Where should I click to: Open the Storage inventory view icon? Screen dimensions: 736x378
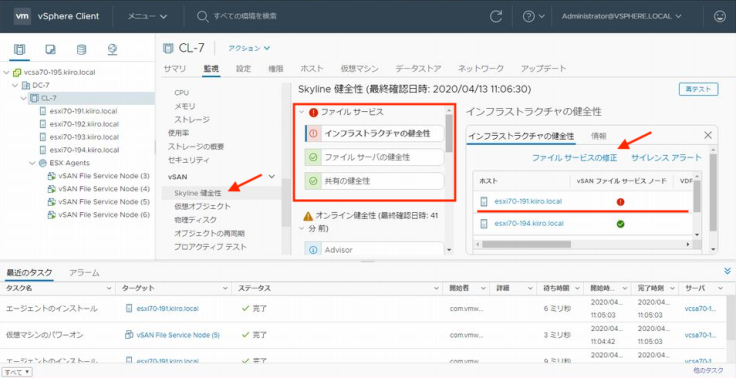(81, 49)
